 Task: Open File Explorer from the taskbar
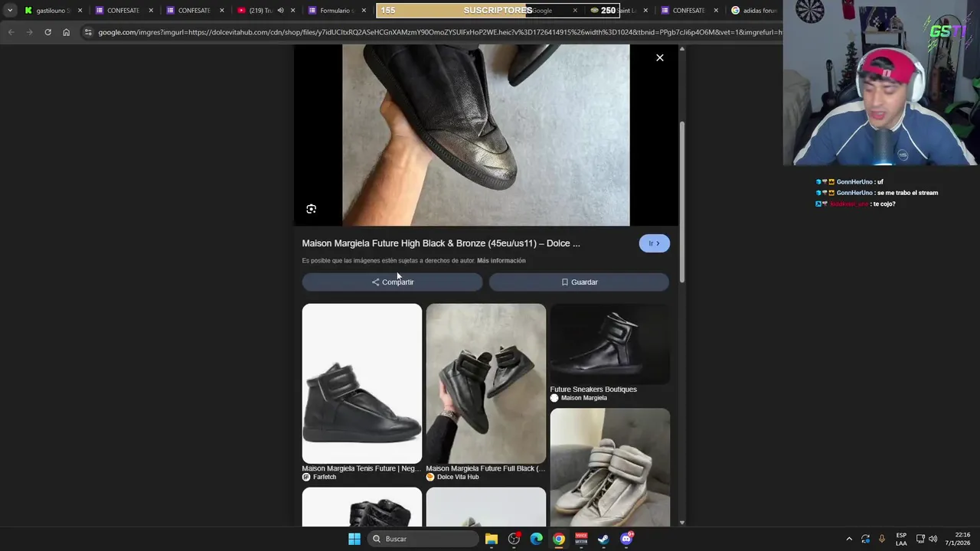[x=492, y=539]
